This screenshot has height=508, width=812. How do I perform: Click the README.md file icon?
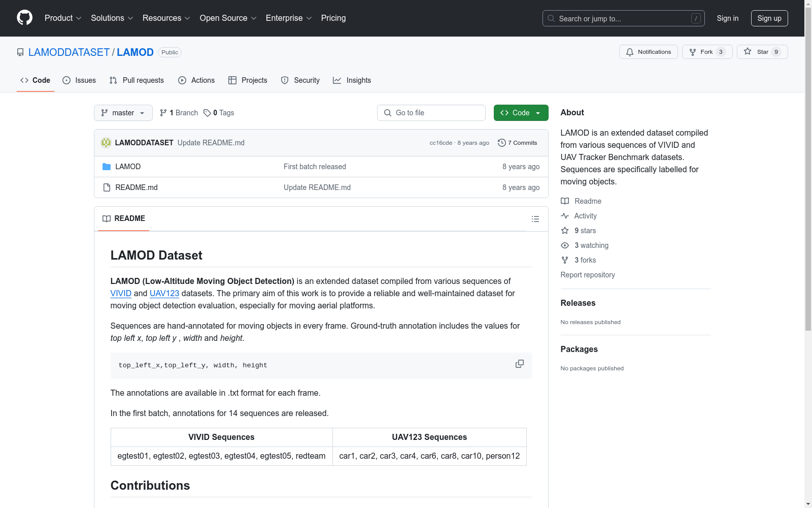pos(107,187)
